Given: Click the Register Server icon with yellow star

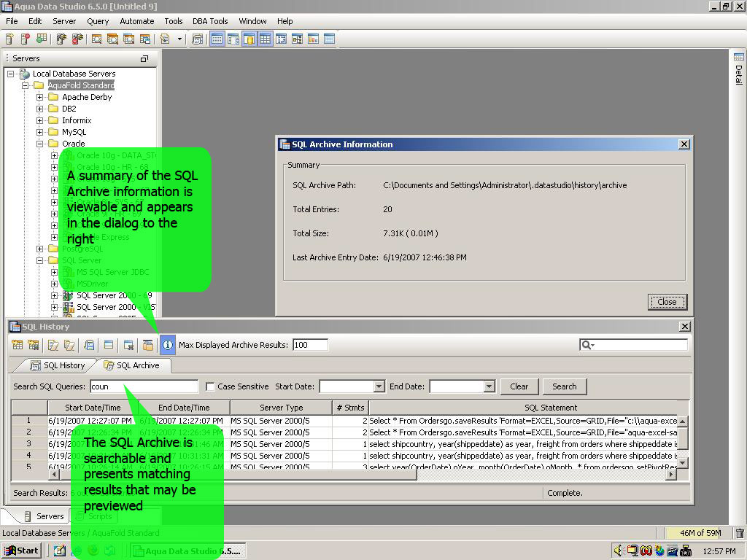Looking at the screenshot, I should [x=9, y=39].
